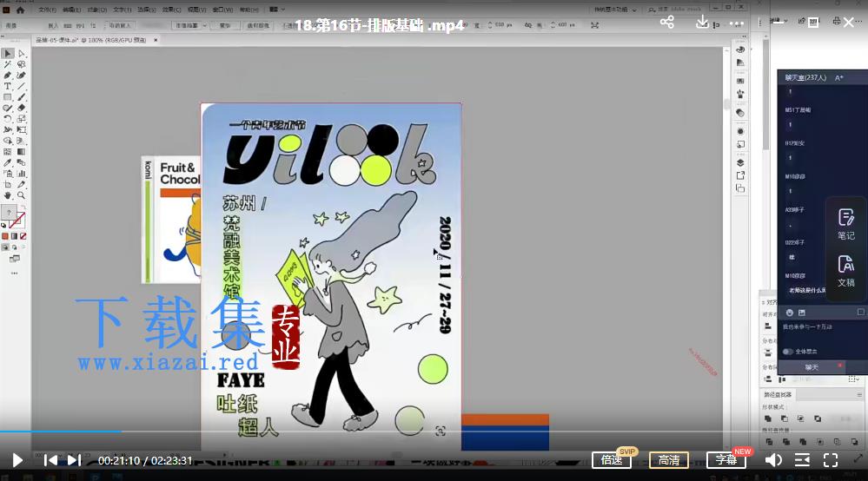The image size is (868, 481).
Task: Swap fill and stroke colors
Action: click(x=23, y=208)
